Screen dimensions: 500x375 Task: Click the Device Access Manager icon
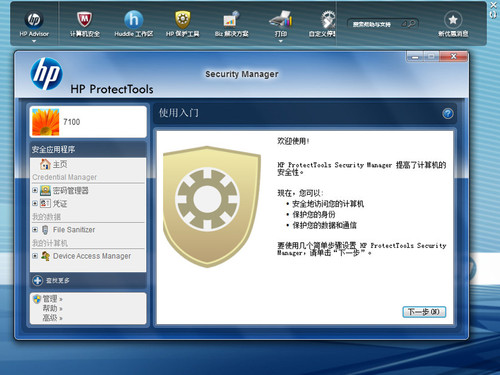tap(45, 256)
